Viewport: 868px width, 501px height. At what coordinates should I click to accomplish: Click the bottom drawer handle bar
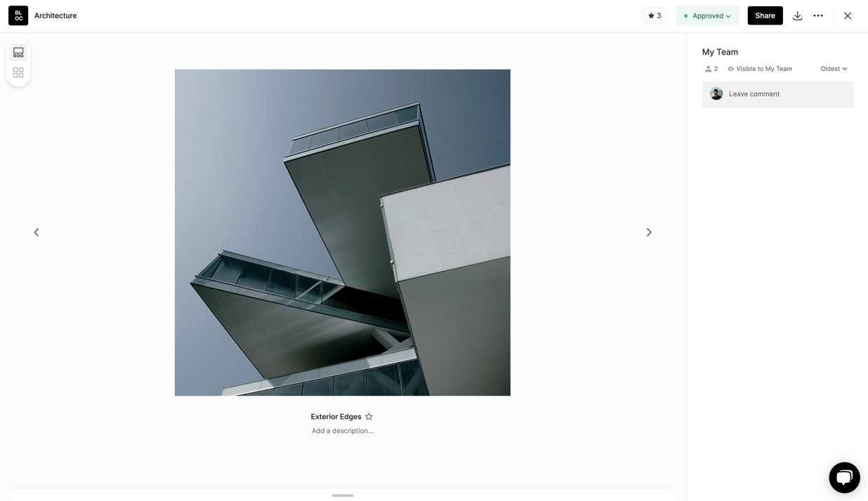(343, 495)
